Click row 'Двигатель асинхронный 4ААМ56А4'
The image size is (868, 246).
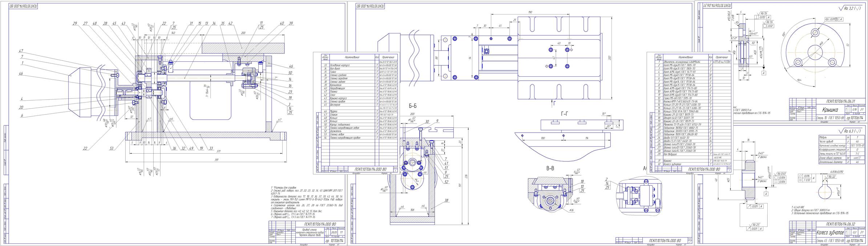(x=694, y=62)
